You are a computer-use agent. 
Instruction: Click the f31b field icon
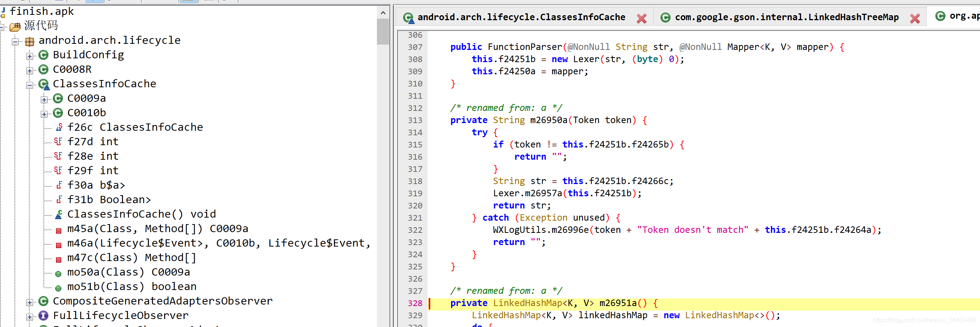[x=59, y=200]
